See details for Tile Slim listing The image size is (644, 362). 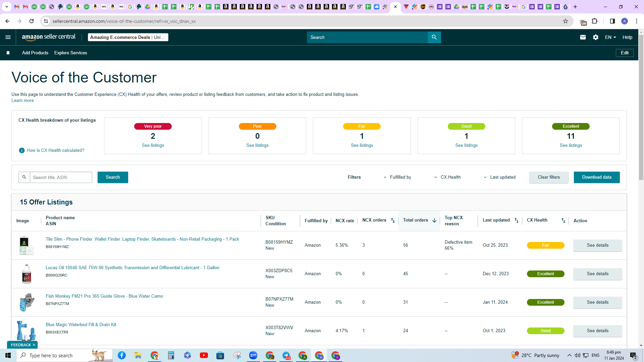(x=597, y=245)
